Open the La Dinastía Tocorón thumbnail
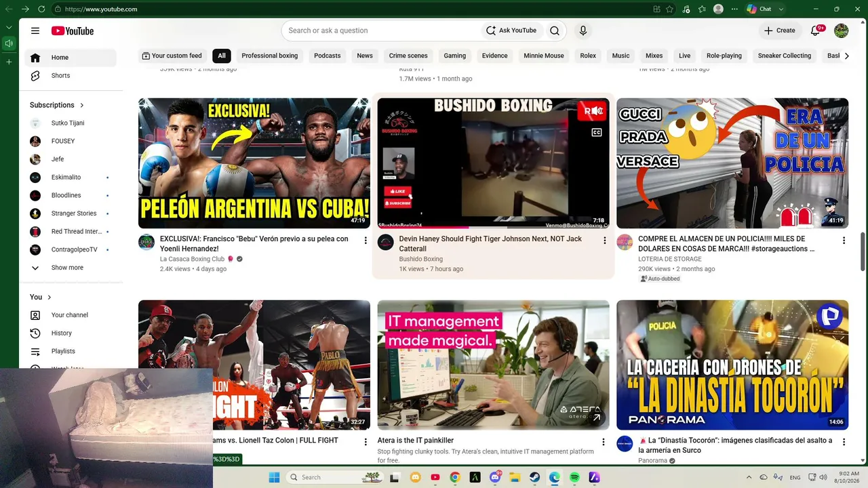This screenshot has width=868, height=488. point(732,365)
